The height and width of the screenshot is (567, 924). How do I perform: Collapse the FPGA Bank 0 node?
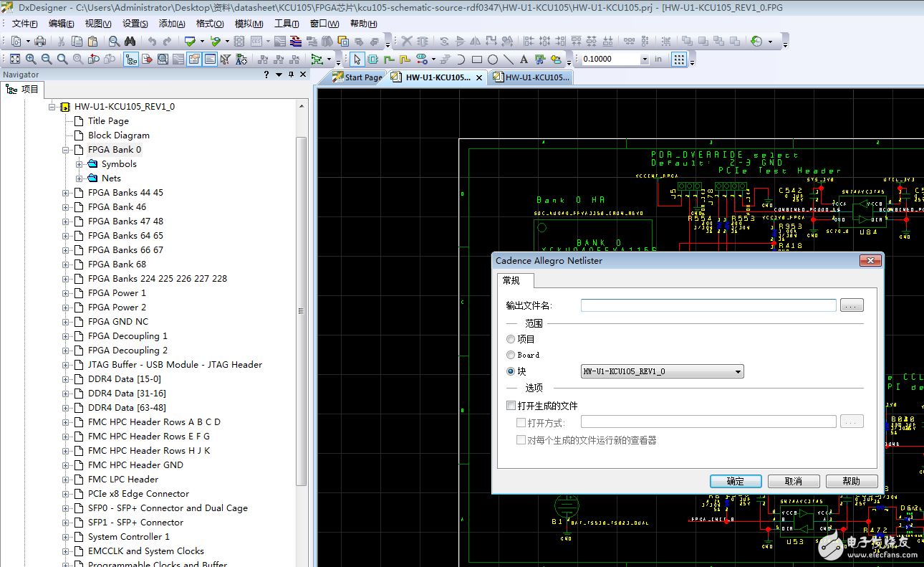tap(66, 150)
